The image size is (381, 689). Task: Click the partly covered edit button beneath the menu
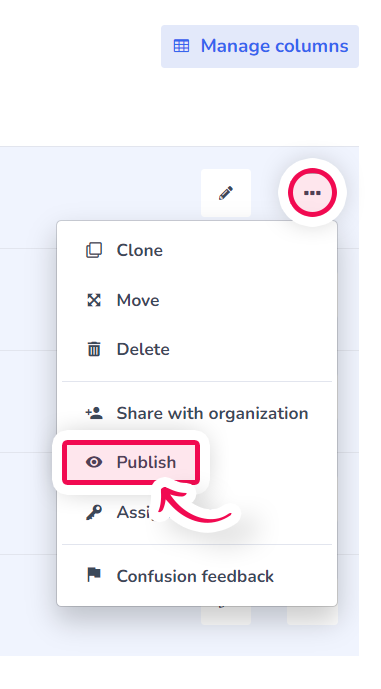pyautogui.click(x=226, y=615)
